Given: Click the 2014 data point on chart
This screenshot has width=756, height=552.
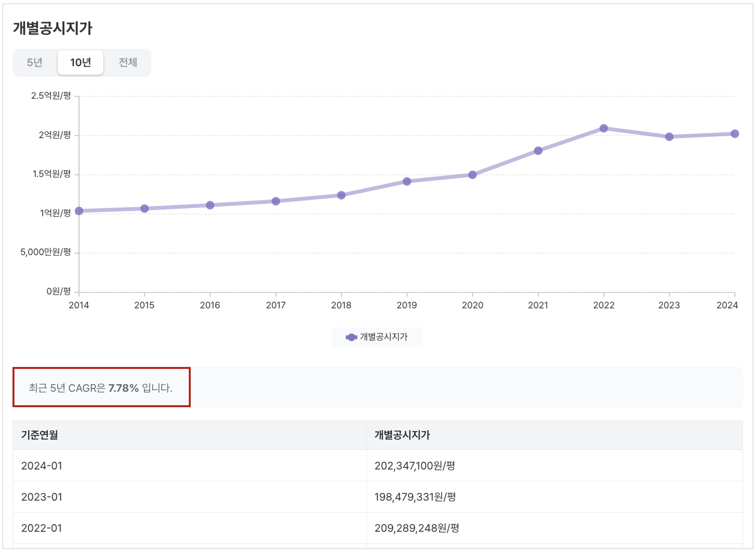Looking at the screenshot, I should click(x=79, y=211).
